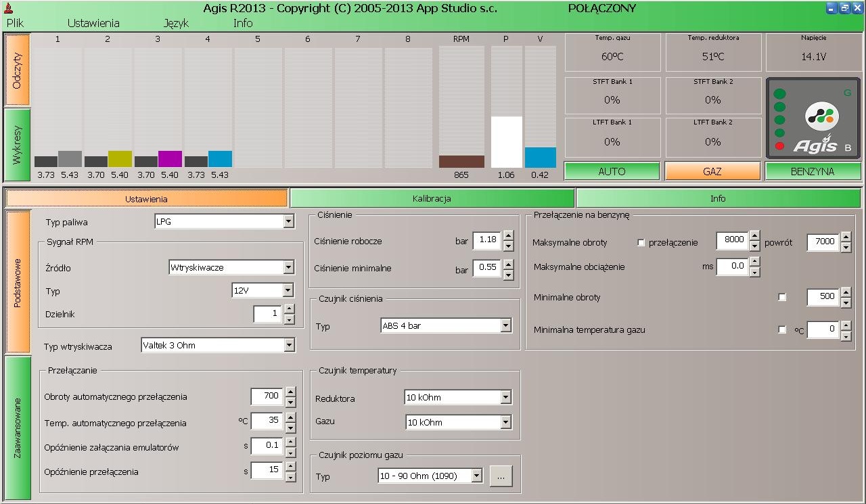Increase Opóźnienie załączania emulatorów up arrow
Image resolution: width=866 pixels, height=504 pixels.
290,441
